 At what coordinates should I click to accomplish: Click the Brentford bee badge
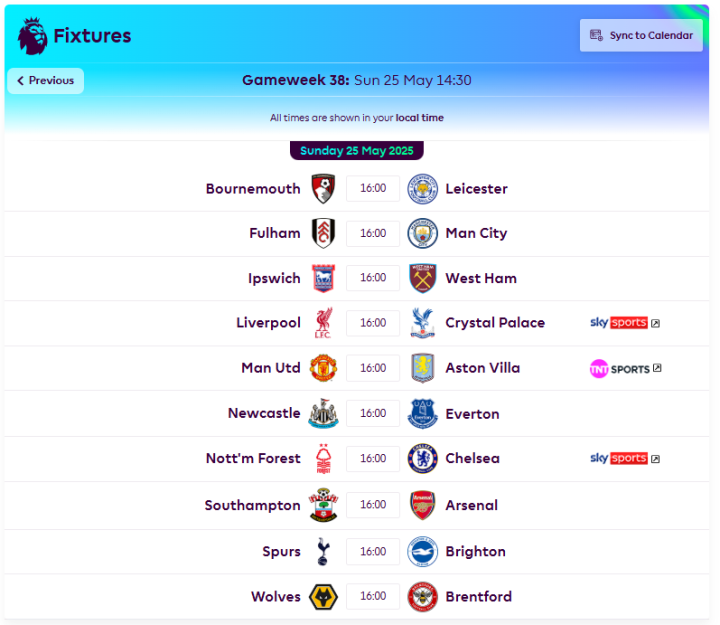tap(422, 597)
